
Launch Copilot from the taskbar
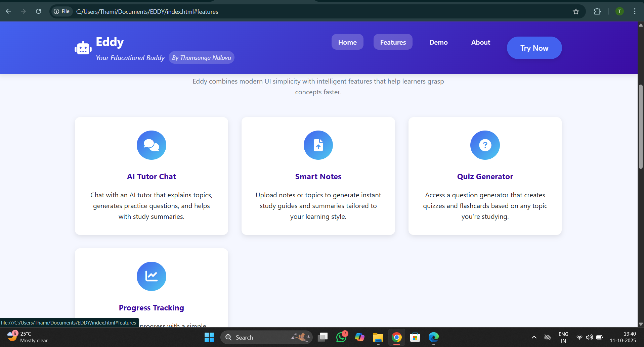(x=360, y=337)
